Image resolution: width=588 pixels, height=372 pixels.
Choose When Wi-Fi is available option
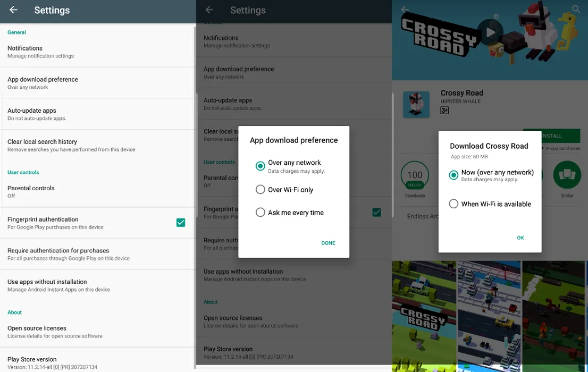453,204
